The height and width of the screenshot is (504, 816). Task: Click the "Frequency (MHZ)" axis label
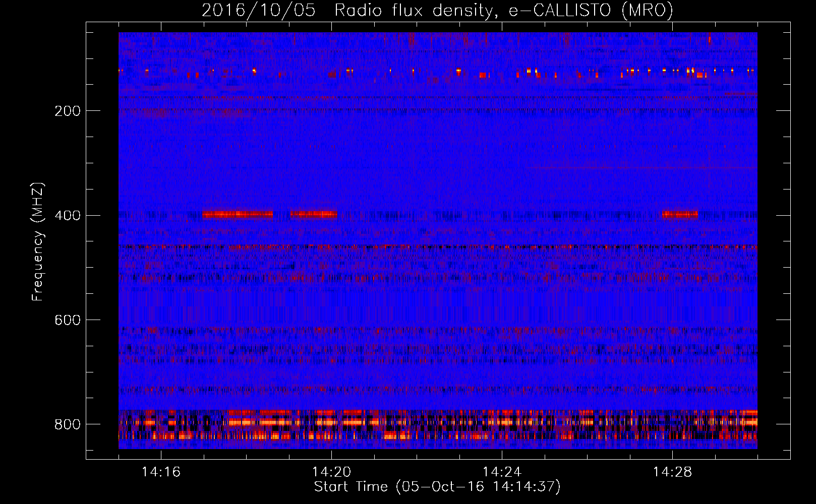click(x=38, y=242)
